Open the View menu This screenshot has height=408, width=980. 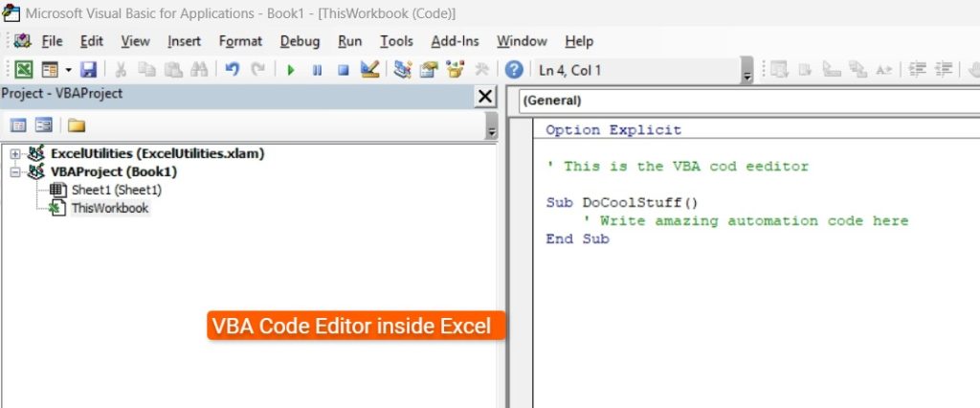(135, 41)
